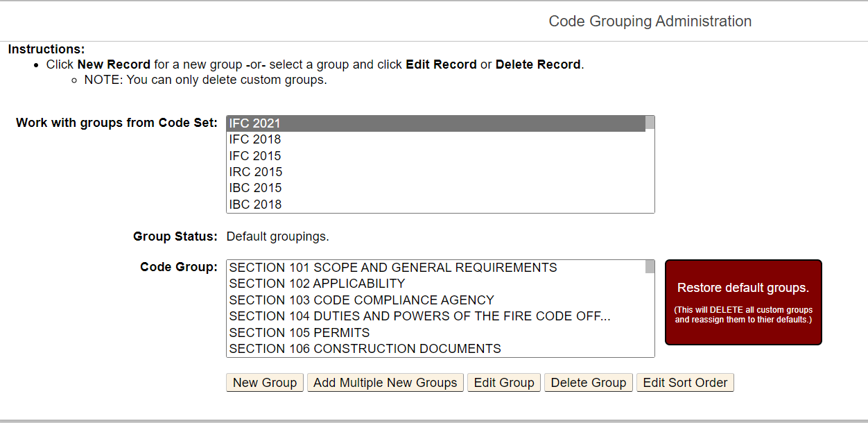
Task: Choose Section 106 Construction Documents
Action: [365, 349]
